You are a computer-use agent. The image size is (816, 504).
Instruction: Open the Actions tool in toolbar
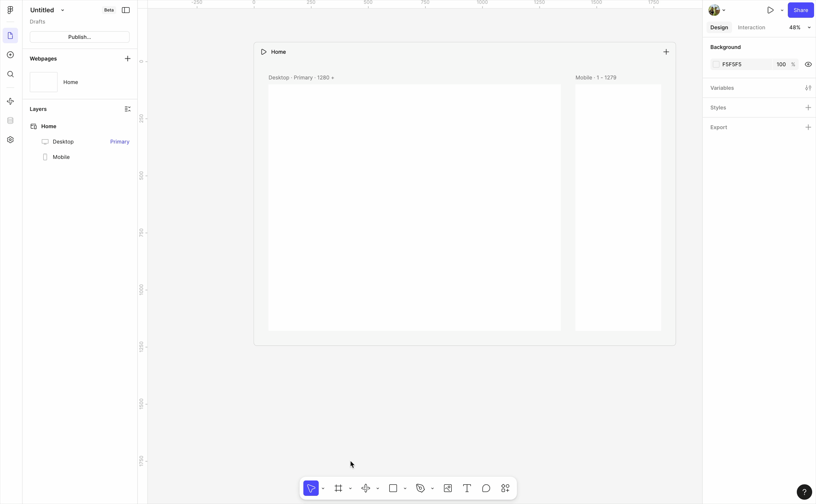pyautogui.click(x=505, y=488)
